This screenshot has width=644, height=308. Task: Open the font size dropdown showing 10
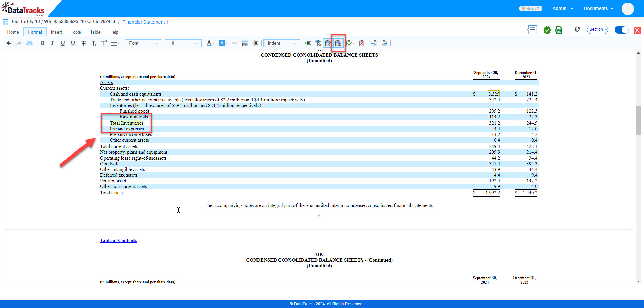[x=183, y=43]
